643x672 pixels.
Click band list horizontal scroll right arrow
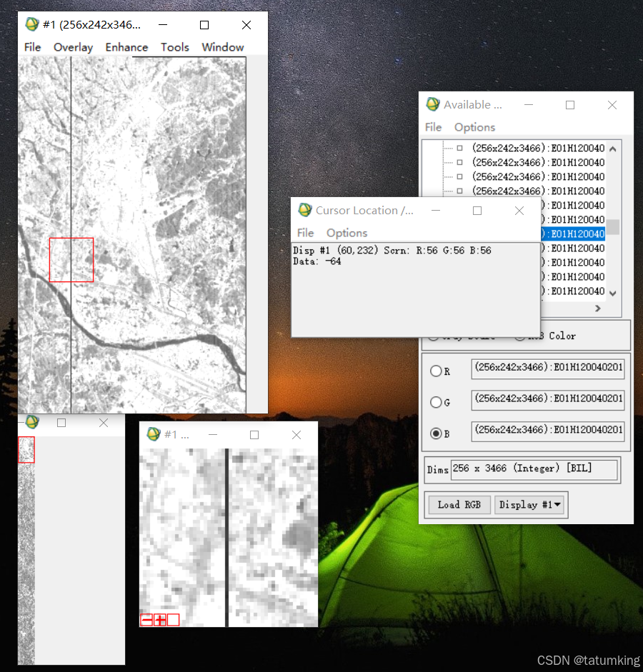[598, 308]
